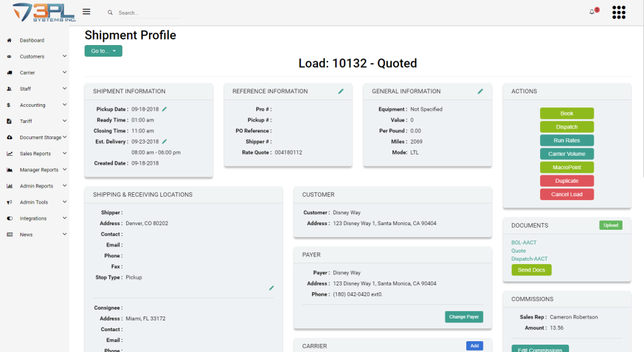
Task: Edit the Est. Delivery date pencil
Action: coord(164,142)
